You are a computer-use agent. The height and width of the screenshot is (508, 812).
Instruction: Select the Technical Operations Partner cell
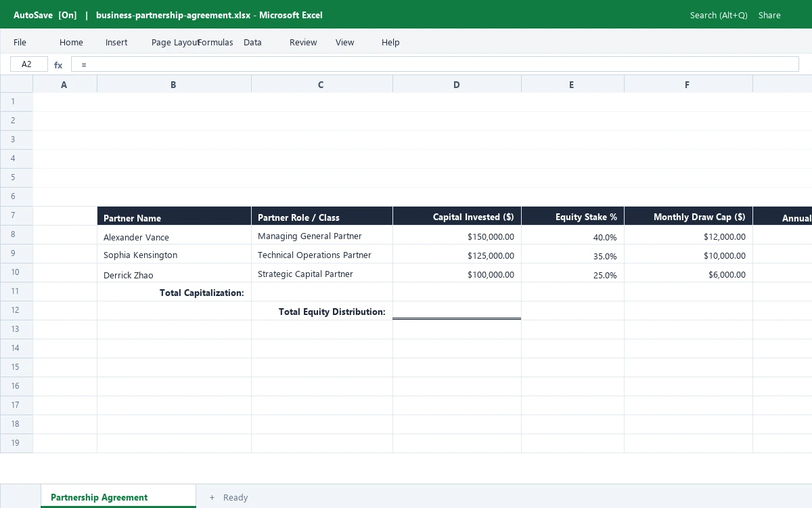click(x=321, y=254)
